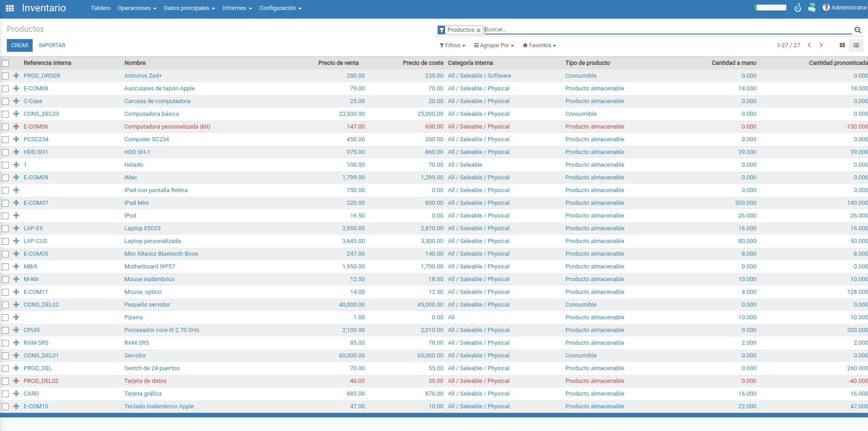868x431 pixels.
Task: Switch to list view
Action: coord(856,45)
